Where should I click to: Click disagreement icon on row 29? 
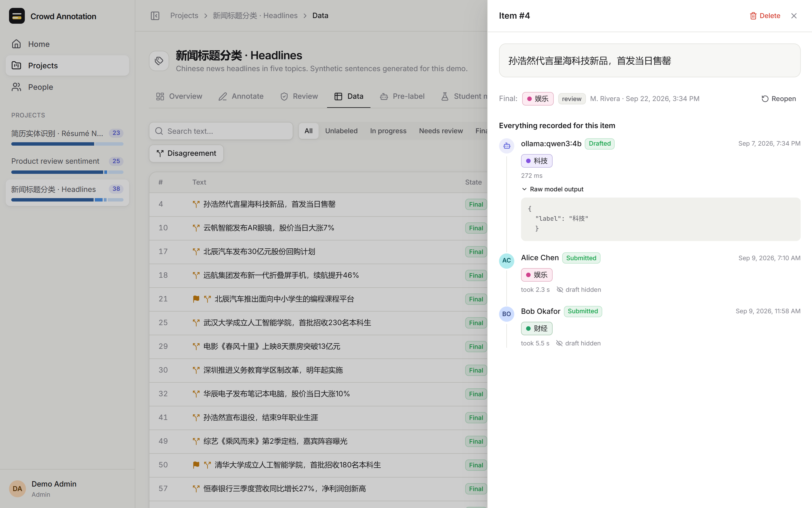point(196,346)
